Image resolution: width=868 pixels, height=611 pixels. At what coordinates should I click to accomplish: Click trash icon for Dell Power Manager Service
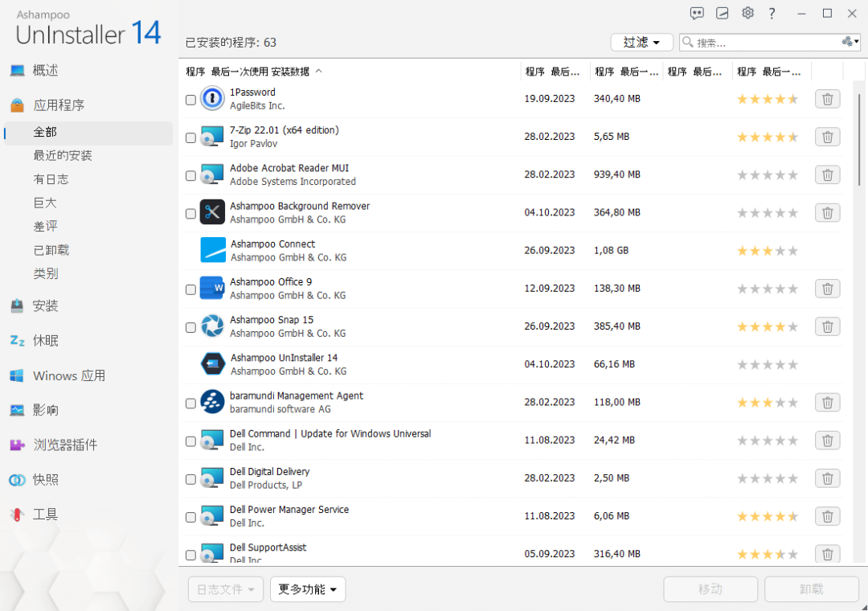pyautogui.click(x=828, y=516)
